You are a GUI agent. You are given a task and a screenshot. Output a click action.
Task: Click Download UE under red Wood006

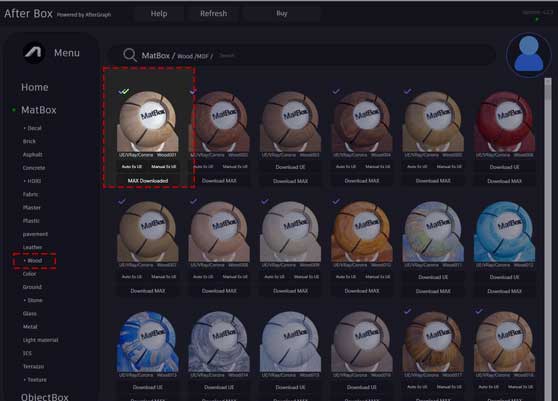(x=504, y=167)
